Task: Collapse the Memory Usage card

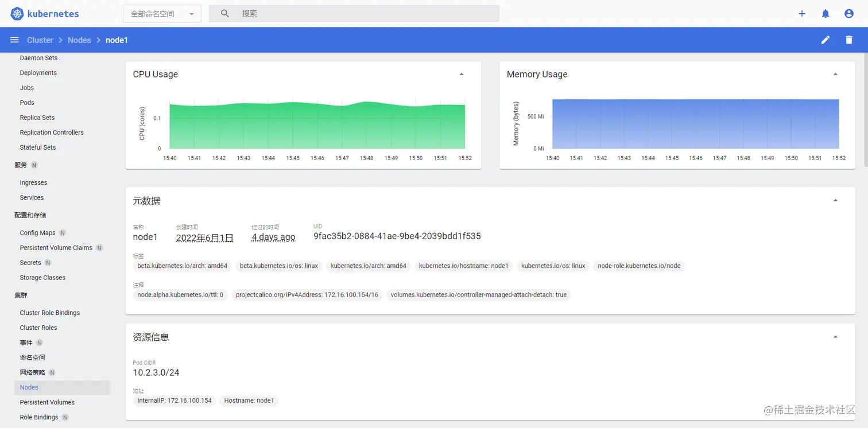Action: [835, 74]
